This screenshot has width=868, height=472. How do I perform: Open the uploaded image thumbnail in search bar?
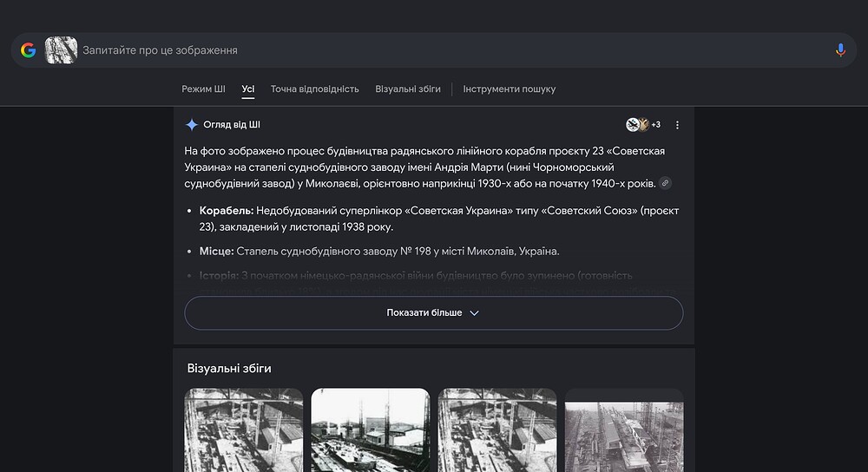pyautogui.click(x=61, y=50)
